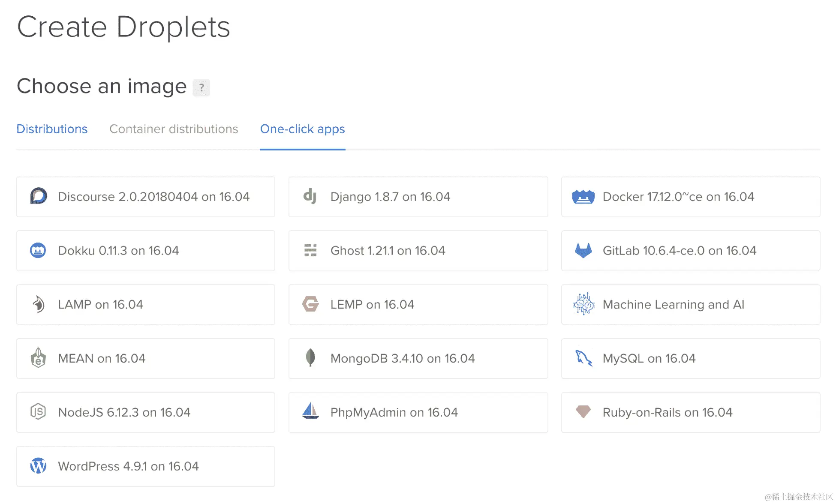Click the Ruby-on-Rails gem icon
Image resolution: width=836 pixels, height=504 pixels.
pos(583,412)
